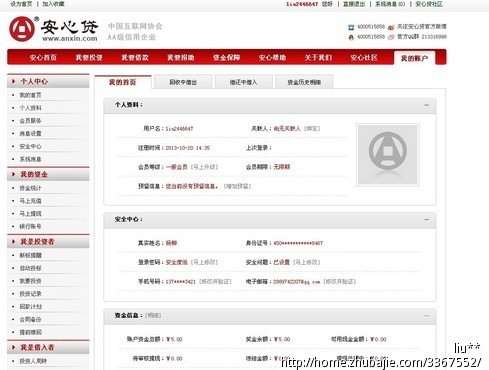Switch to the 我的首页 content tab

point(123,82)
